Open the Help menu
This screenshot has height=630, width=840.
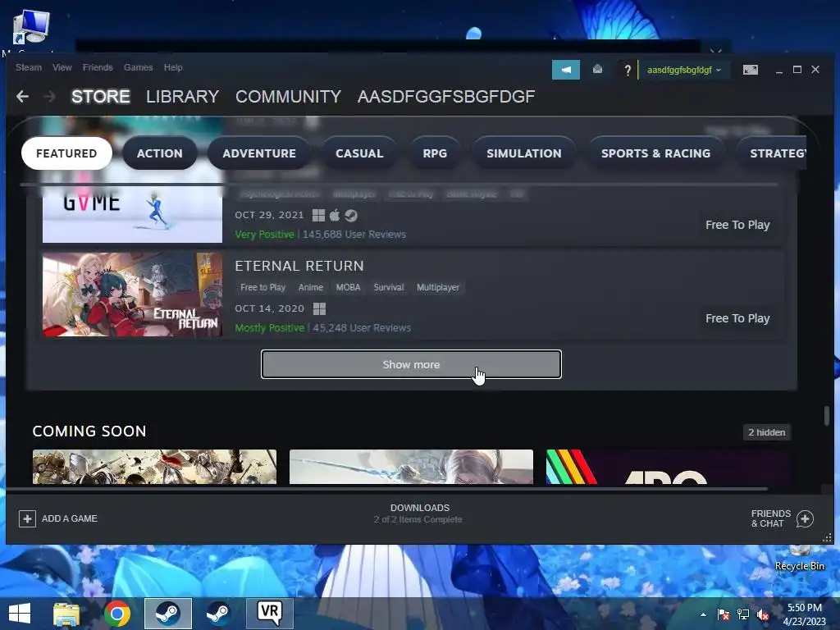(173, 67)
